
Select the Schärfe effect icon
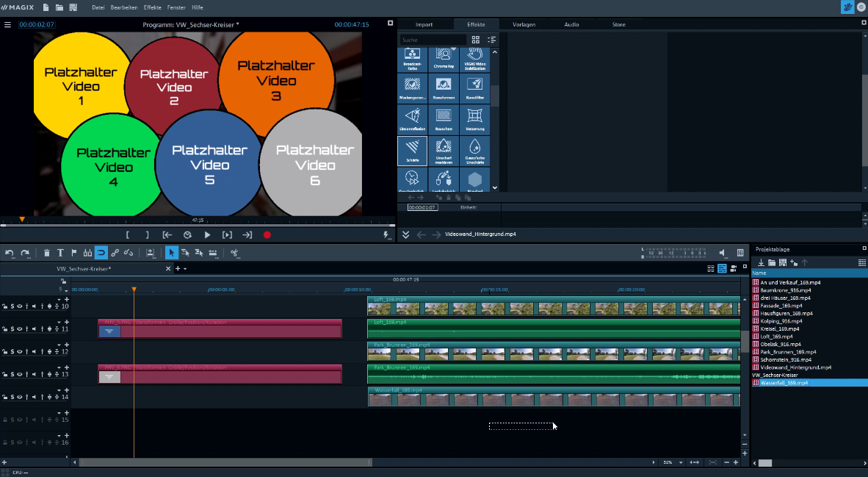412,150
